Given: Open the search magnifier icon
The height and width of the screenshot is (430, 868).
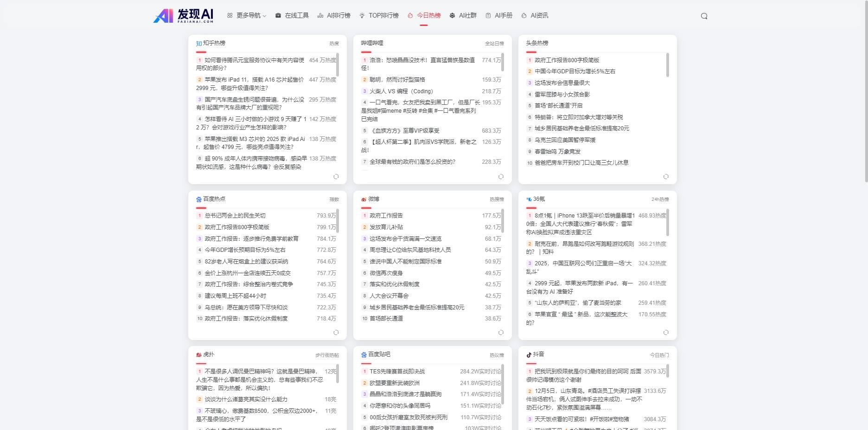Looking at the screenshot, I should coord(704,16).
